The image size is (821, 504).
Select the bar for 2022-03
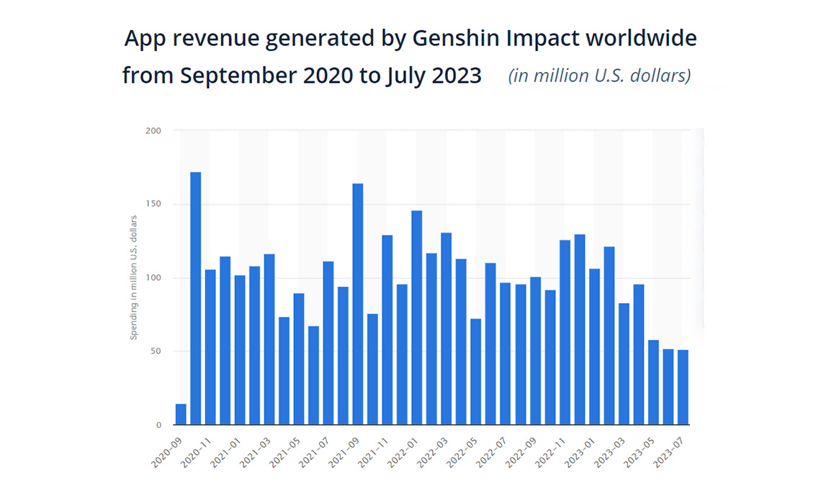(x=446, y=328)
